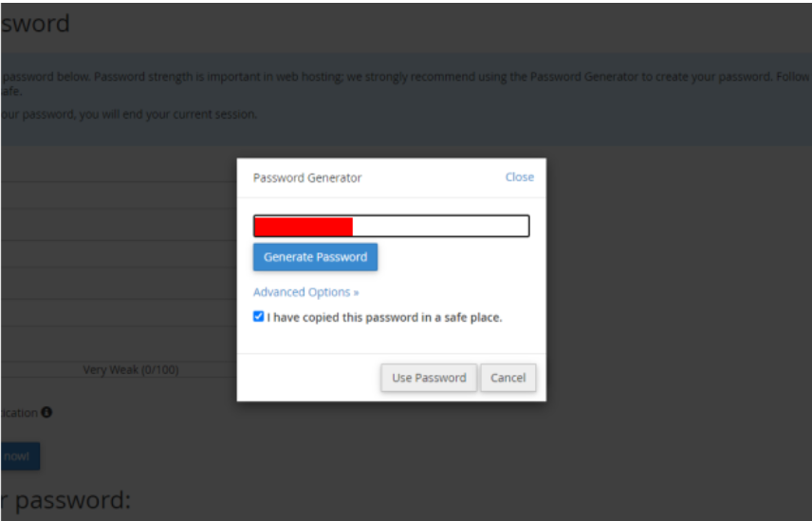
Task: Click inside the generated password text field
Action: (392, 226)
